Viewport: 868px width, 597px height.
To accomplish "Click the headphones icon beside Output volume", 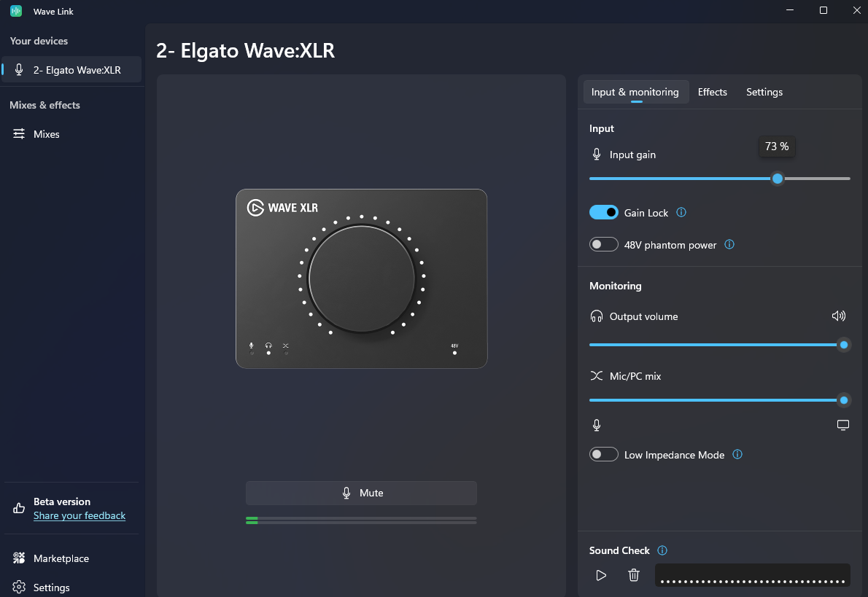I will coord(596,316).
